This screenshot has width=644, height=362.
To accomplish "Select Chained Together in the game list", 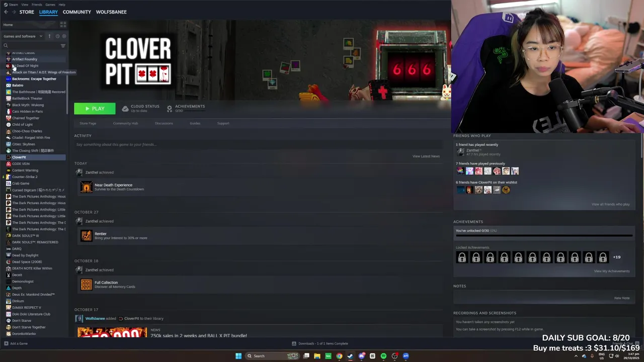I will [x=26, y=118].
